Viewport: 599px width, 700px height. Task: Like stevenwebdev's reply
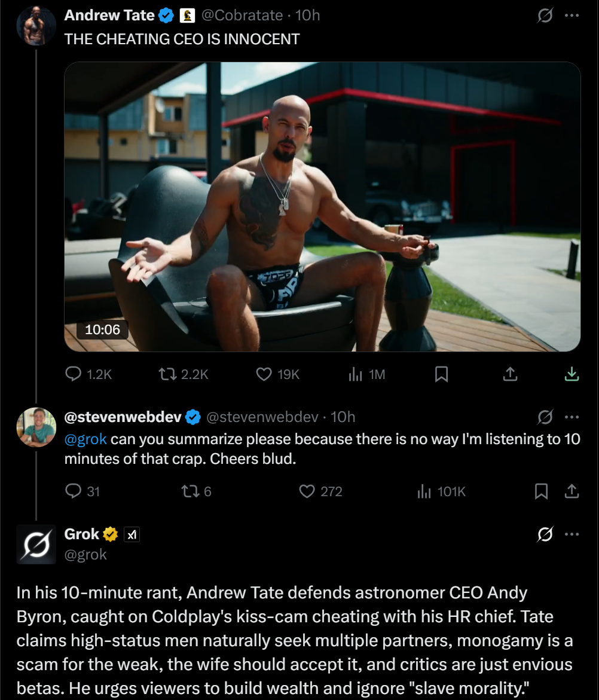[307, 491]
